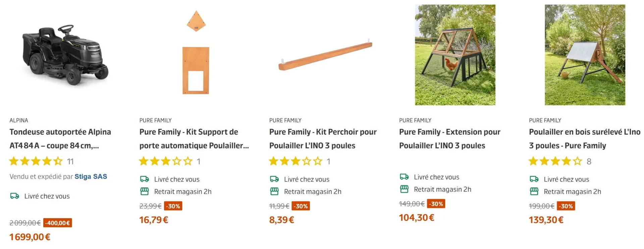Open Kit Support de porte automatique title

tap(194, 138)
